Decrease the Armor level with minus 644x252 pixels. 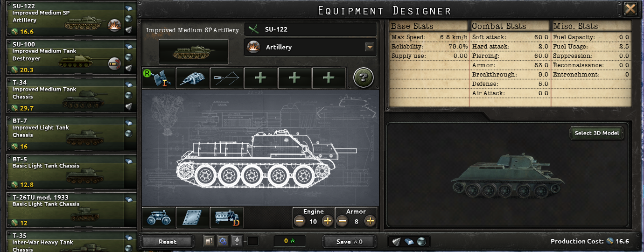[342, 221]
